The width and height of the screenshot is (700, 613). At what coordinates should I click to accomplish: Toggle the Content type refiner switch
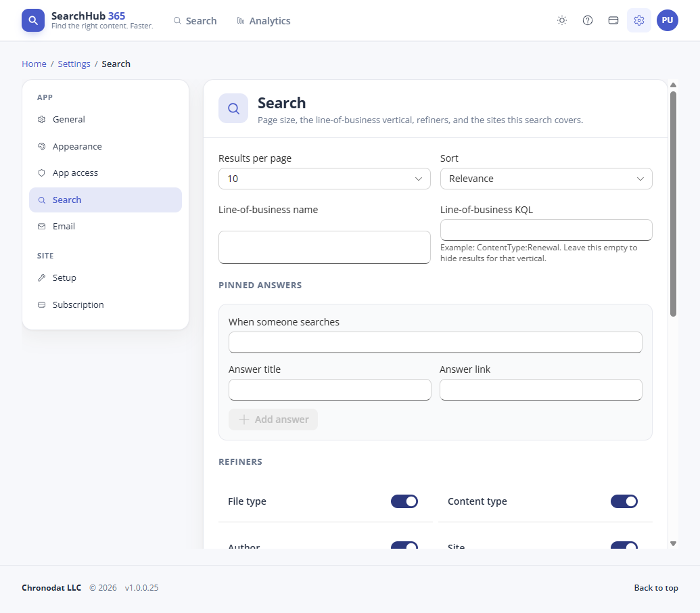pos(624,501)
